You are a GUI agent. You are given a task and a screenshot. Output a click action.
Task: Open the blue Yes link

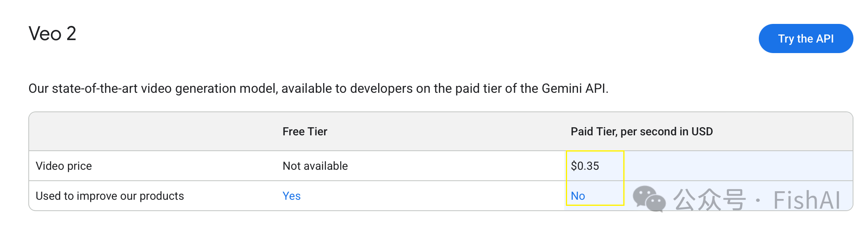pos(291,196)
